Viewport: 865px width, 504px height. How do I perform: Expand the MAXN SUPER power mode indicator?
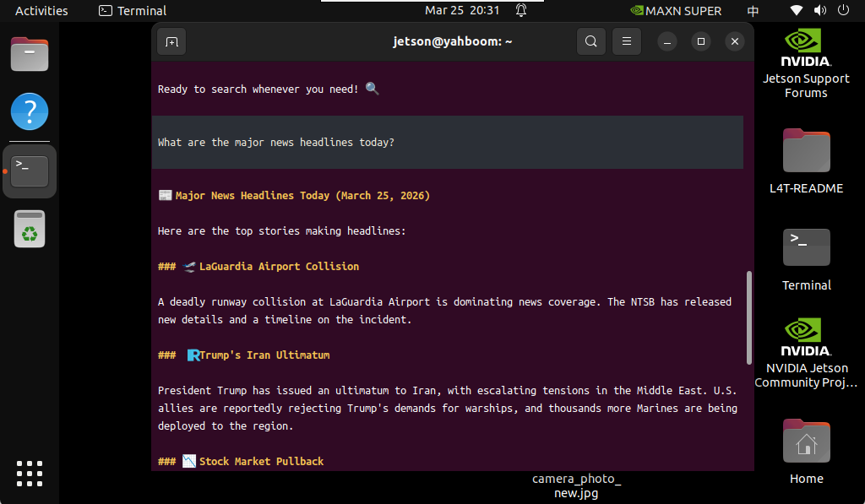click(676, 10)
